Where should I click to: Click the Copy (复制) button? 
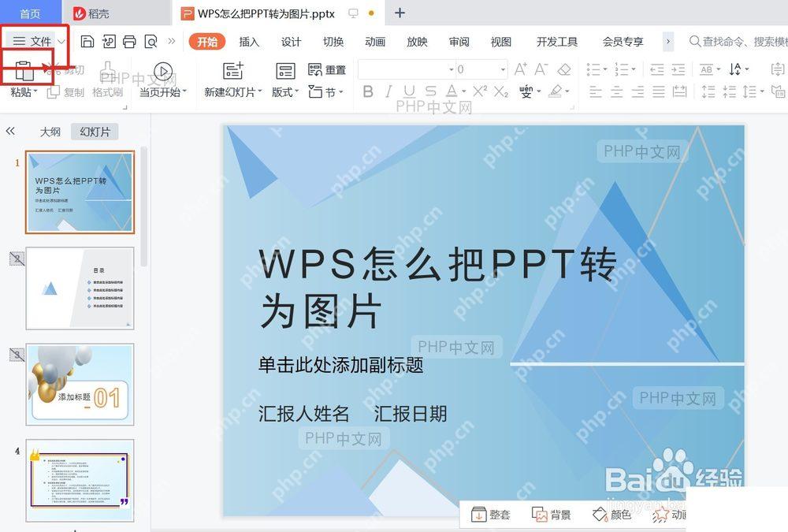coord(66,92)
